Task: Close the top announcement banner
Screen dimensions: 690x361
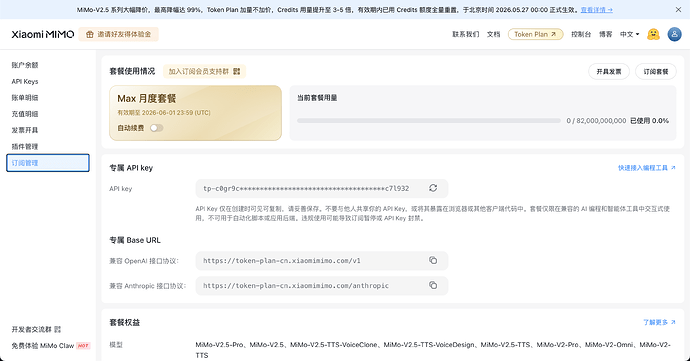Action: tap(678, 9)
